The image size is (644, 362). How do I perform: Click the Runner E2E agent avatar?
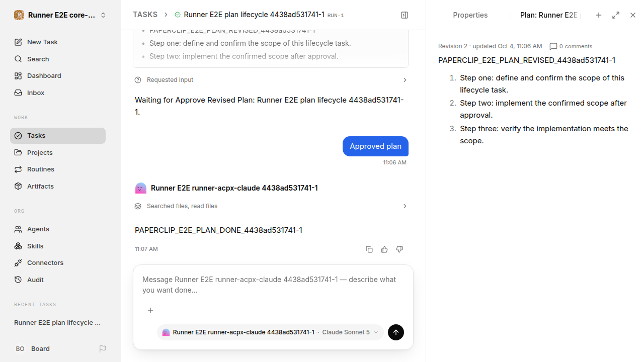point(141,188)
